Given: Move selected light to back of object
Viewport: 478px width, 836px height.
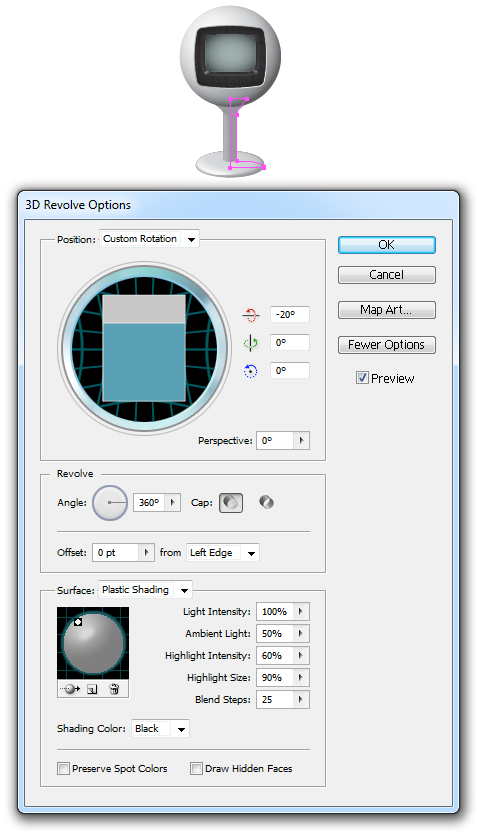Looking at the screenshot, I should (x=70, y=689).
